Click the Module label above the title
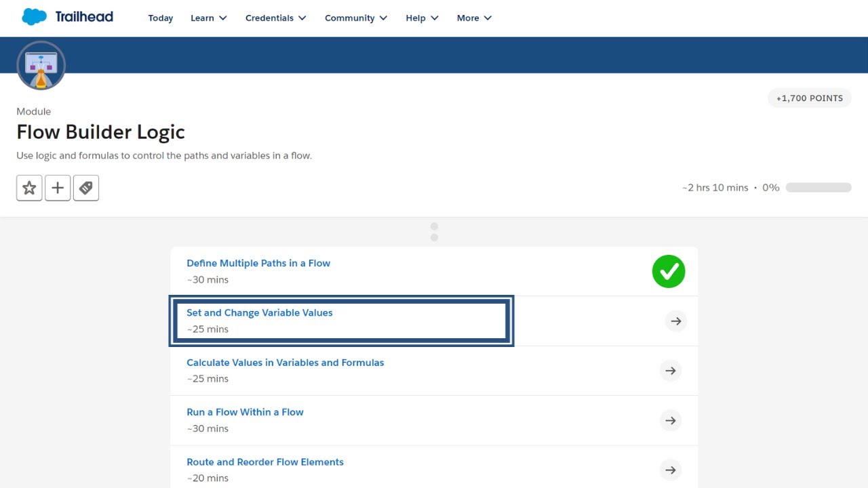The image size is (868, 488). click(34, 112)
